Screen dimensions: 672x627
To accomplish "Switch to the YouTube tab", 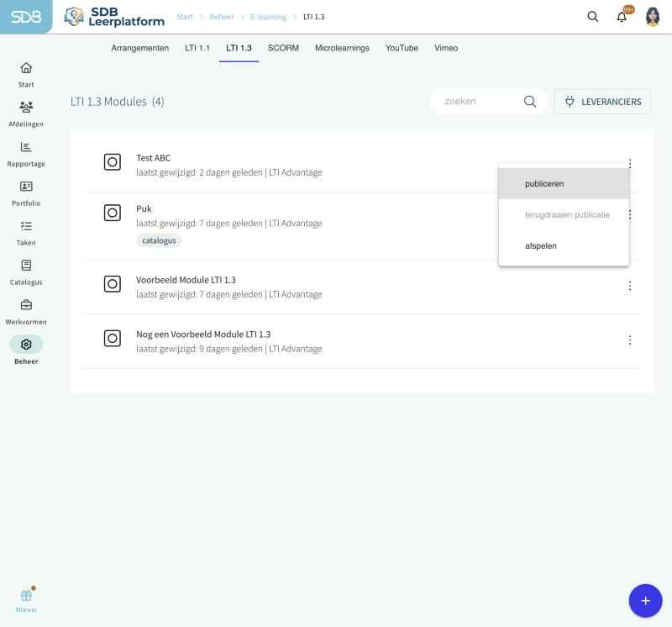I will 402,48.
